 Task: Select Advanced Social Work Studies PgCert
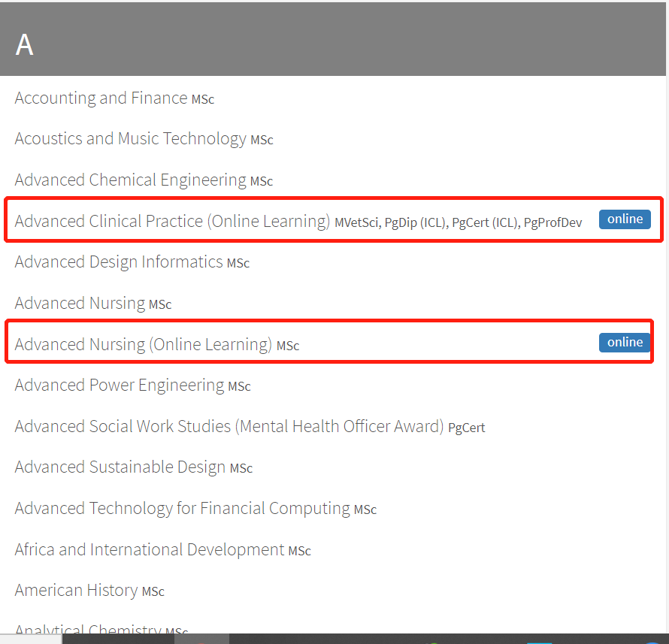(250, 427)
